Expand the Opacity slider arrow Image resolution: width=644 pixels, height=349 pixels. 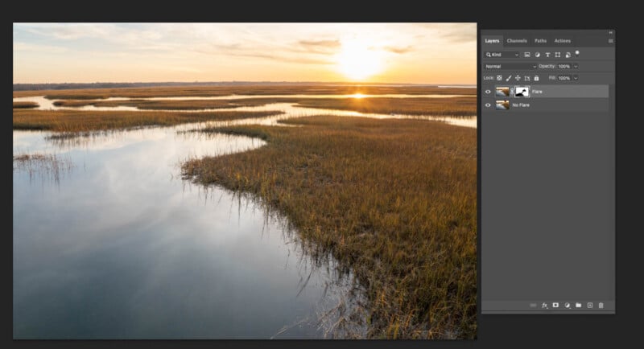point(576,66)
